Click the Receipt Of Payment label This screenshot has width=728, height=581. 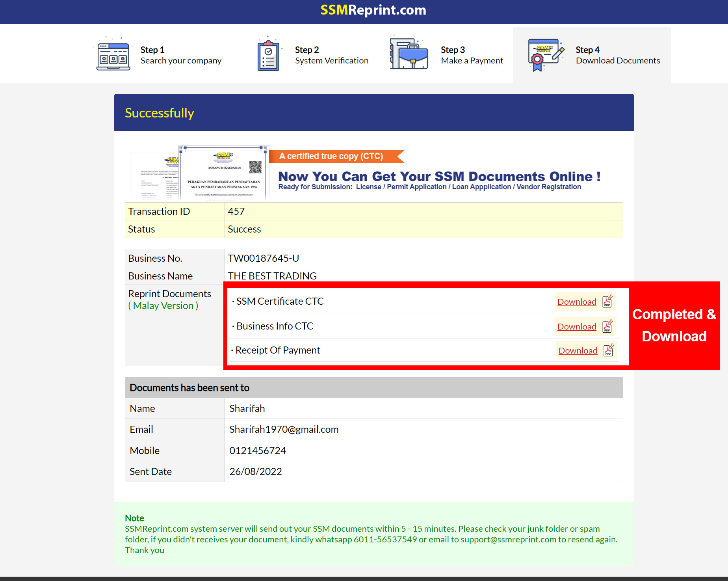(278, 350)
